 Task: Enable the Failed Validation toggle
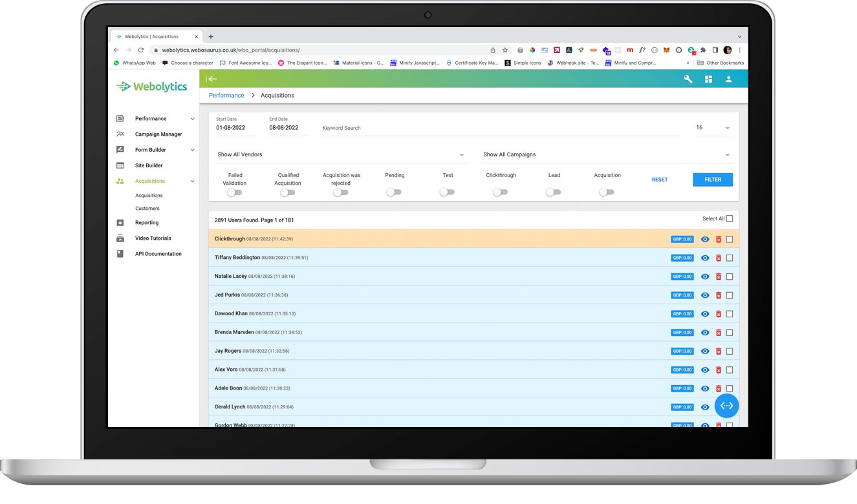[x=234, y=193]
